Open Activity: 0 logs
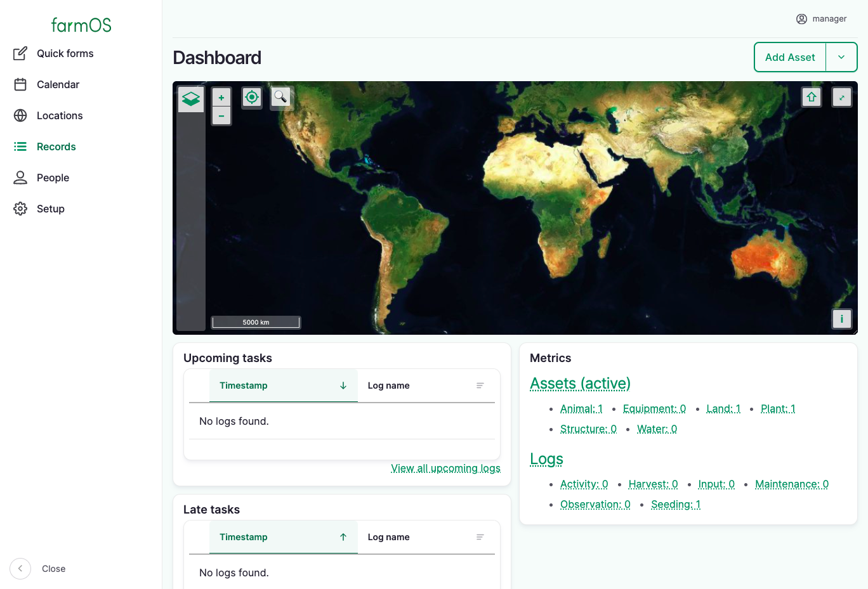This screenshot has width=868, height=589. 584,484
